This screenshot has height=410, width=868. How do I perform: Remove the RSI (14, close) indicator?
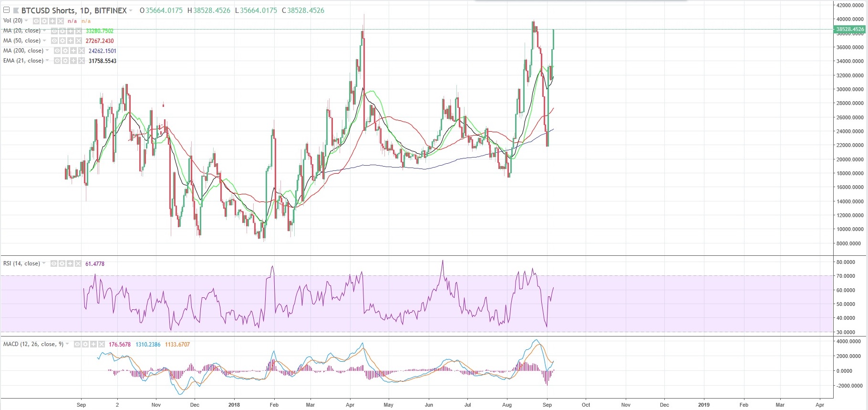[78, 263]
